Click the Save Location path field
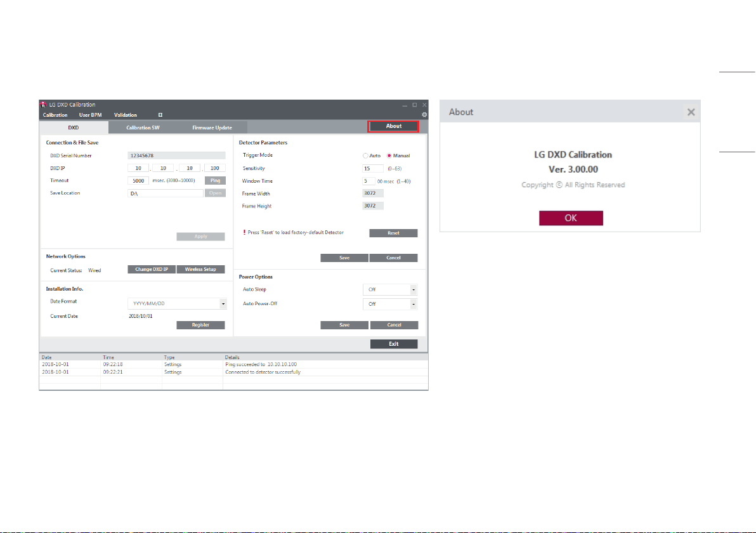Screen dimensions: 756x533 coord(166,193)
